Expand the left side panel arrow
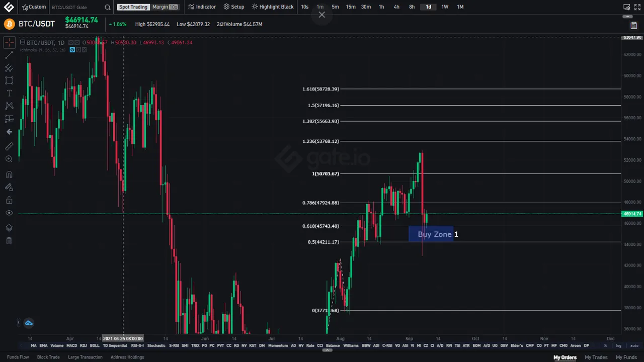This screenshot has width=644, height=362. pyautogui.click(x=19, y=322)
